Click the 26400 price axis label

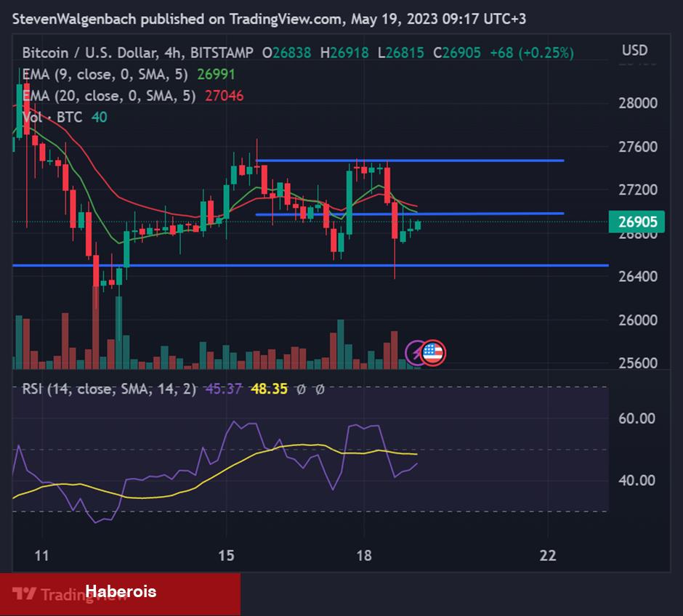pos(638,277)
